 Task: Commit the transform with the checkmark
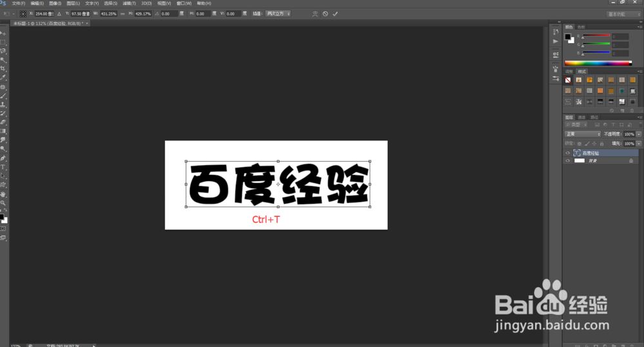[x=335, y=14]
